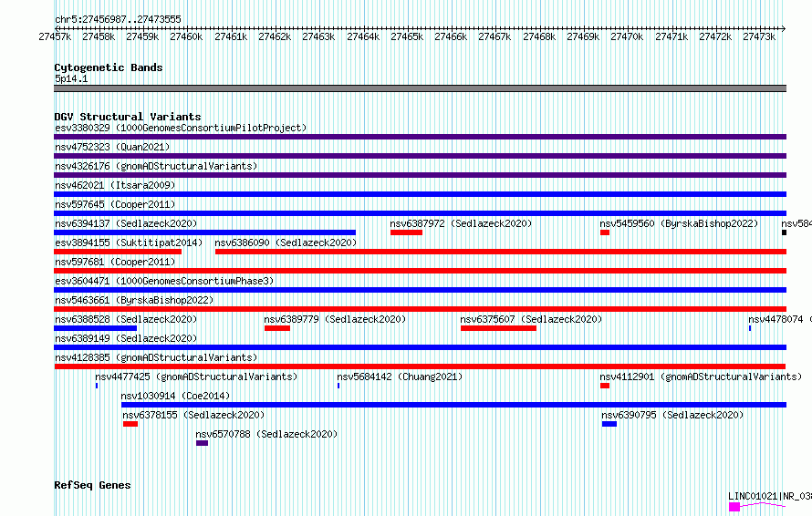Click the blue bar under nsv6390795

(x=609, y=424)
